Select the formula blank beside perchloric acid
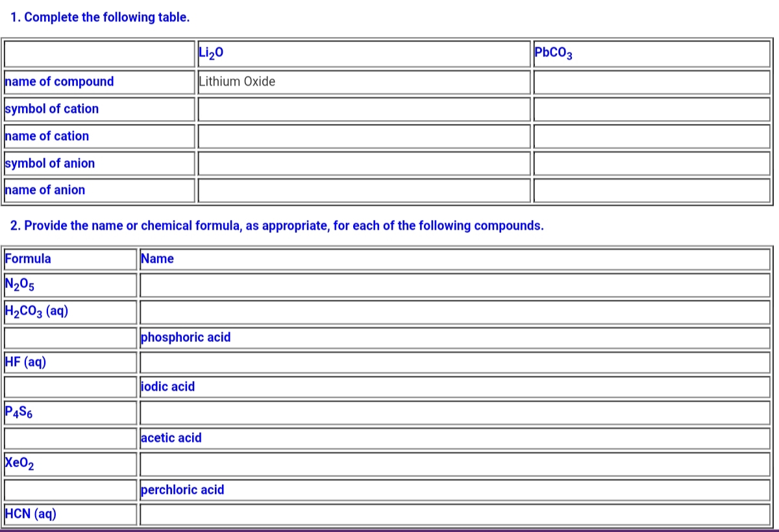The height and width of the screenshot is (532, 779). [x=69, y=490]
